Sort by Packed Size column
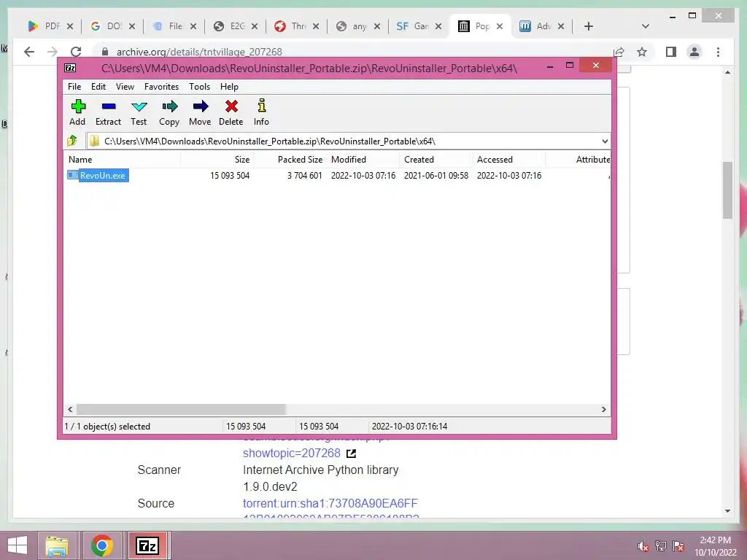747x560 pixels. pyautogui.click(x=290, y=160)
